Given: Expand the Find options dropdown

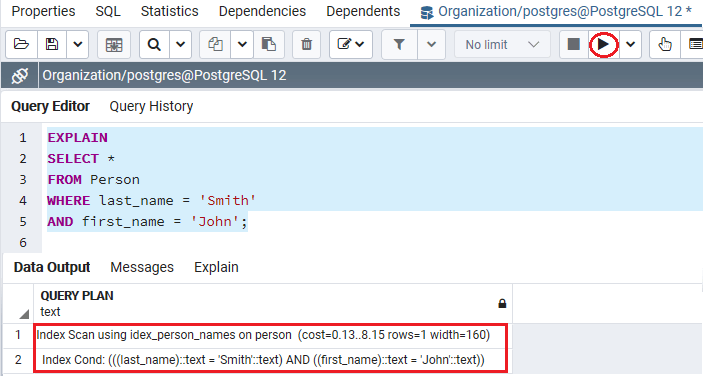Looking at the screenshot, I should [x=181, y=44].
